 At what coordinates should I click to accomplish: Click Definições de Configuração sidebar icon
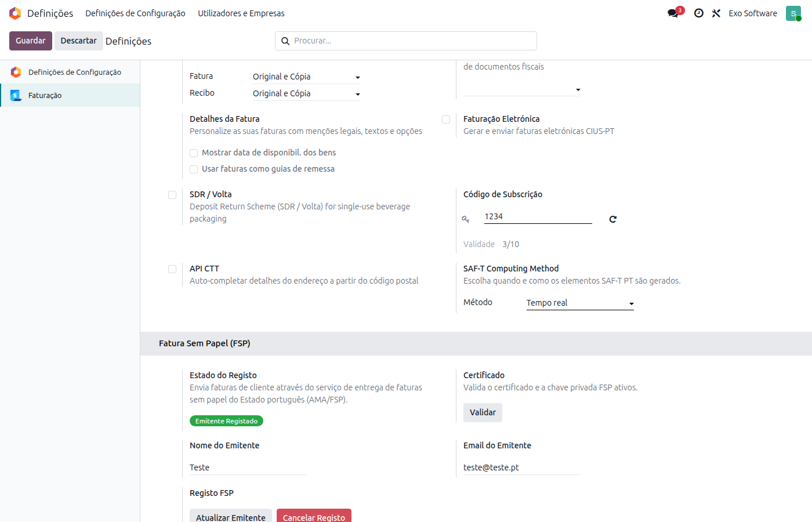[16, 72]
